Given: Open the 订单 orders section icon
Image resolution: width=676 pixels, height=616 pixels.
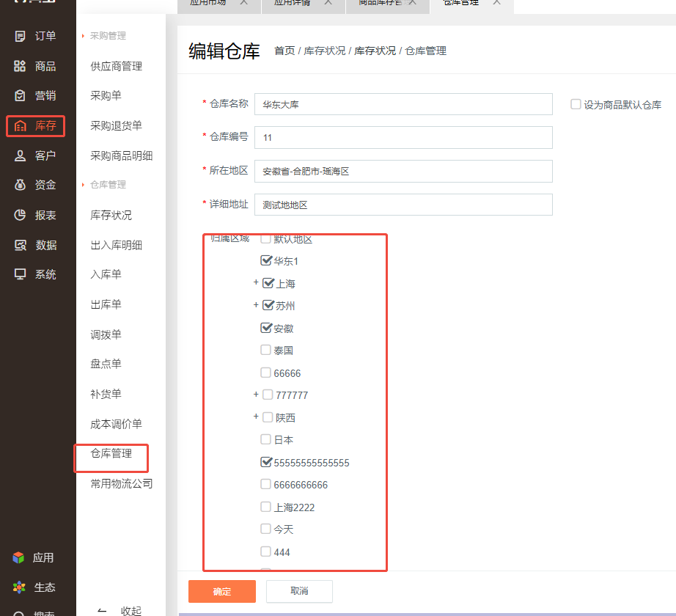Looking at the screenshot, I should (20, 36).
